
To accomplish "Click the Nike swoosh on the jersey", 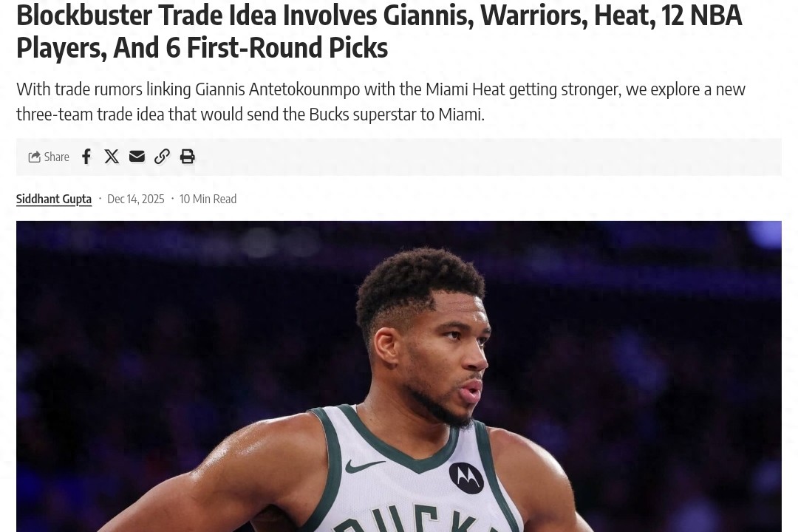I will pyautogui.click(x=364, y=465).
